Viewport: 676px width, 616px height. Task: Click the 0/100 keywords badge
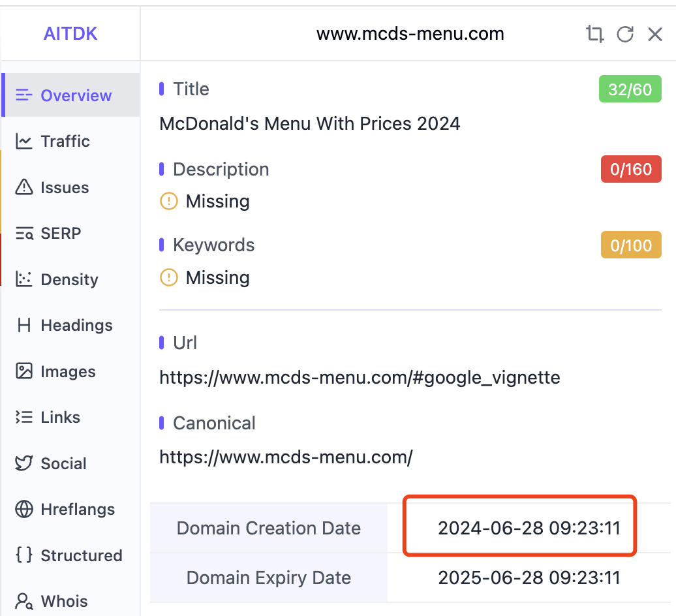click(631, 245)
